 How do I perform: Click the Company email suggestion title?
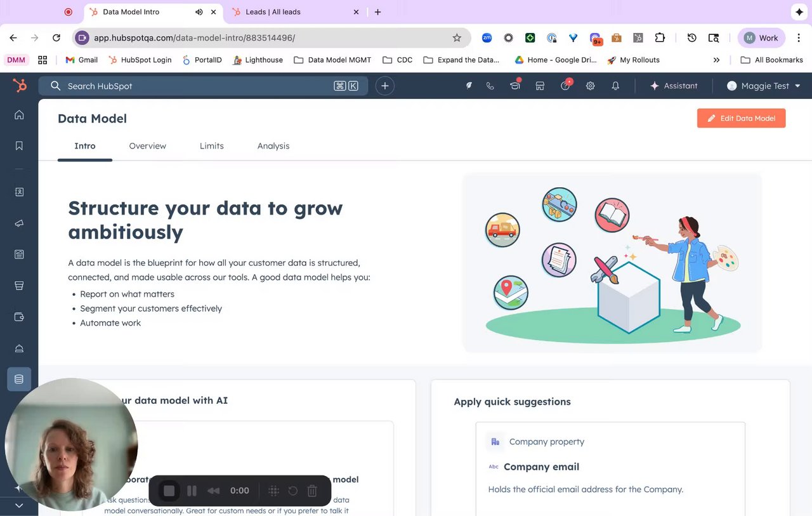(x=541, y=466)
